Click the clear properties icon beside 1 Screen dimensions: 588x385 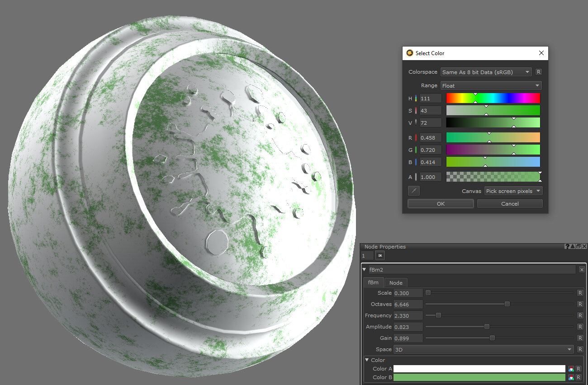[380, 256]
